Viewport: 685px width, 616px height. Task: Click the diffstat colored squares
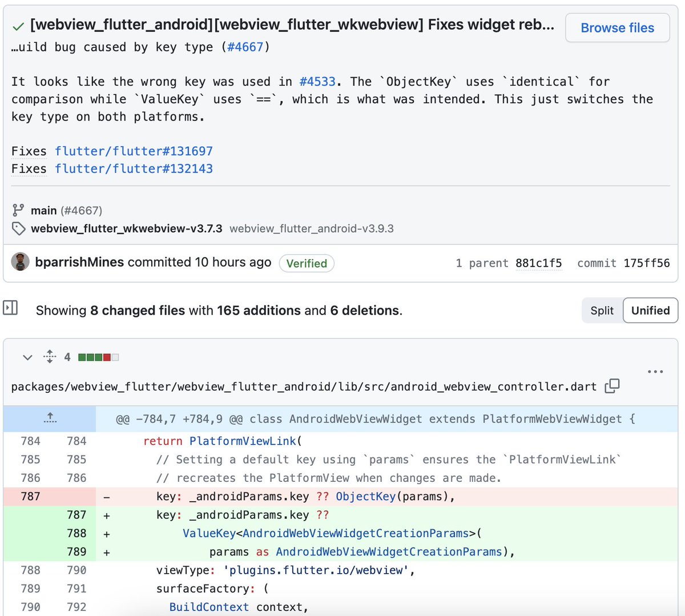click(x=98, y=357)
